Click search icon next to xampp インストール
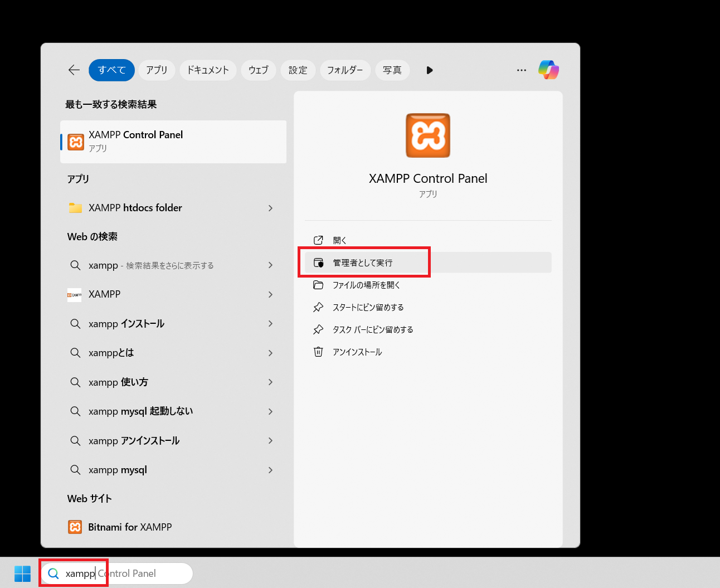Screen dimensions: 720x588 pos(75,323)
